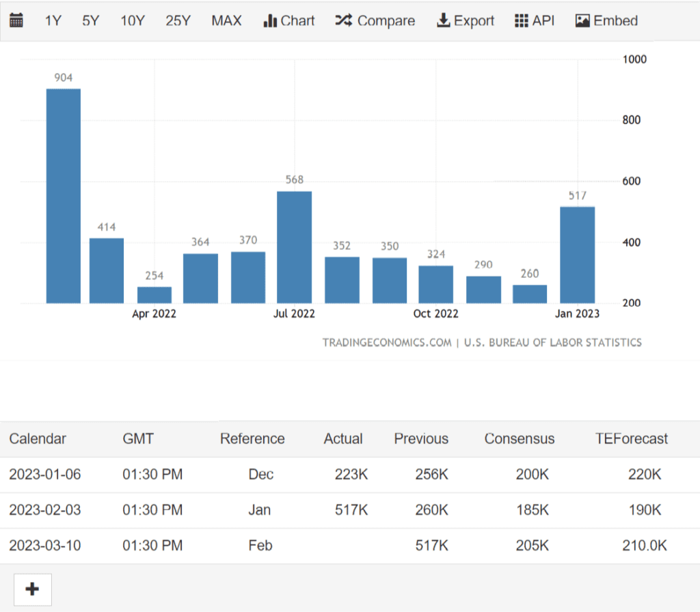Click the 256K previous value
The image size is (700, 612).
pyautogui.click(x=432, y=474)
